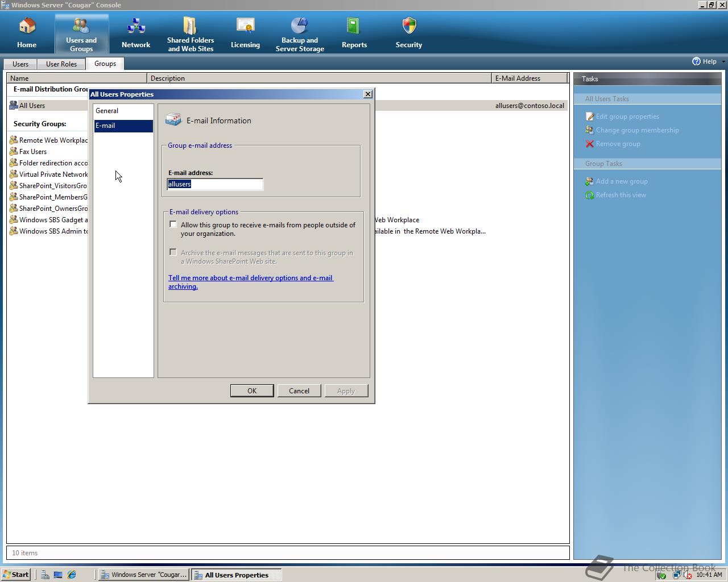Switch to Windows Server Cougar taskbar button
Viewport: 728px width, 582px height.
coord(143,575)
